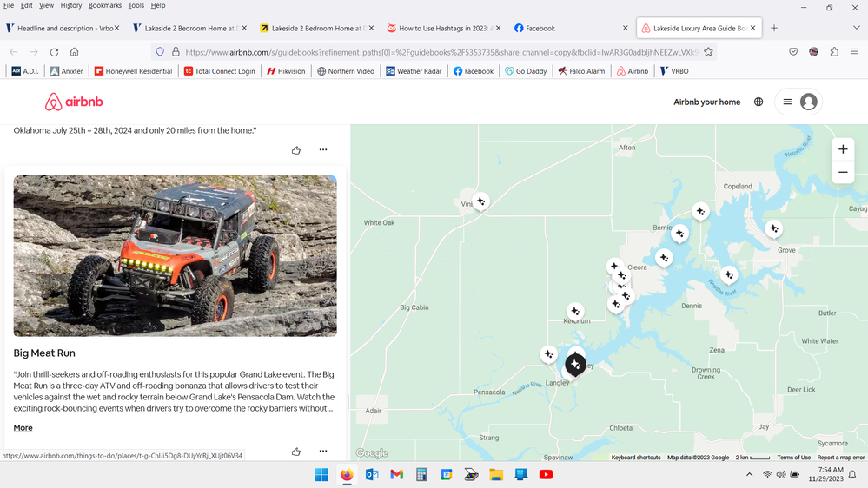Viewport: 868px width, 488px height.
Task: Open the language globe selector
Action: coord(759,102)
